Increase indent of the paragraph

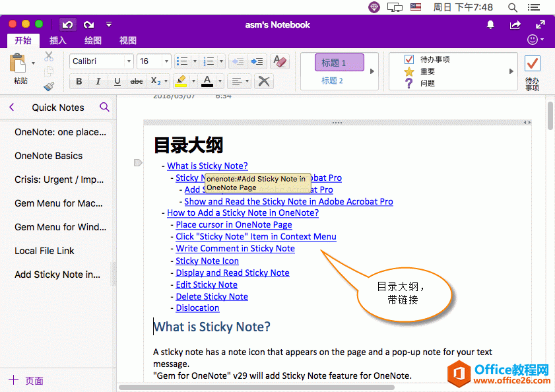pyautogui.click(x=257, y=61)
